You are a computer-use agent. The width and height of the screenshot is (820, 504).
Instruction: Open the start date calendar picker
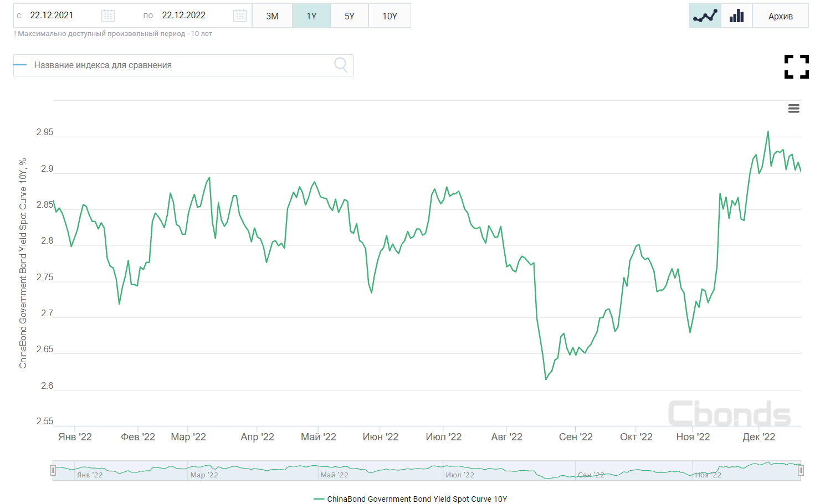tap(108, 16)
